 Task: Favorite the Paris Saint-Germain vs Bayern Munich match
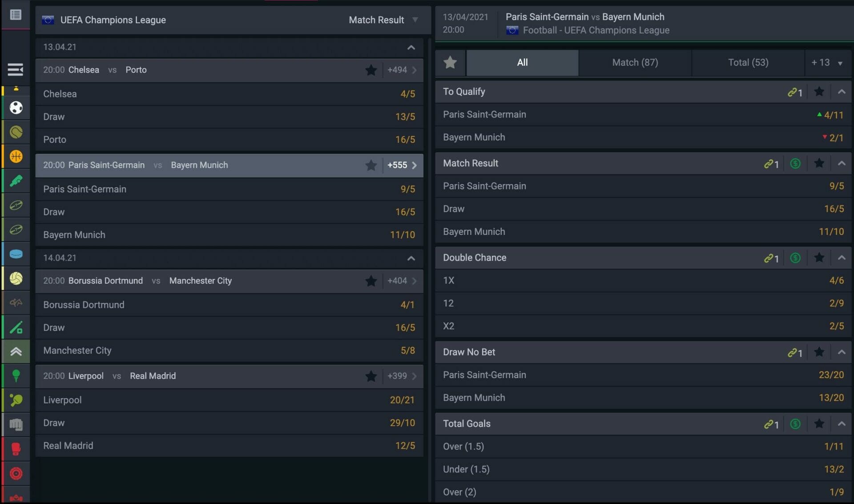(x=371, y=165)
